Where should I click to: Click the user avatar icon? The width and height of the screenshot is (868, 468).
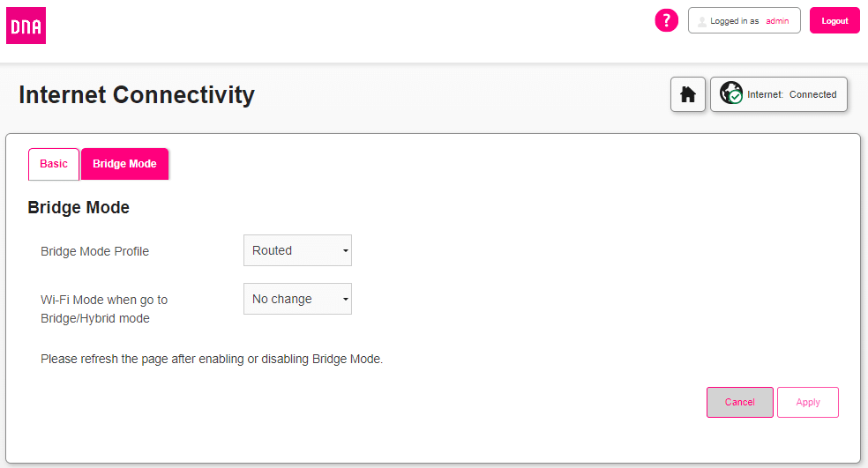702,21
